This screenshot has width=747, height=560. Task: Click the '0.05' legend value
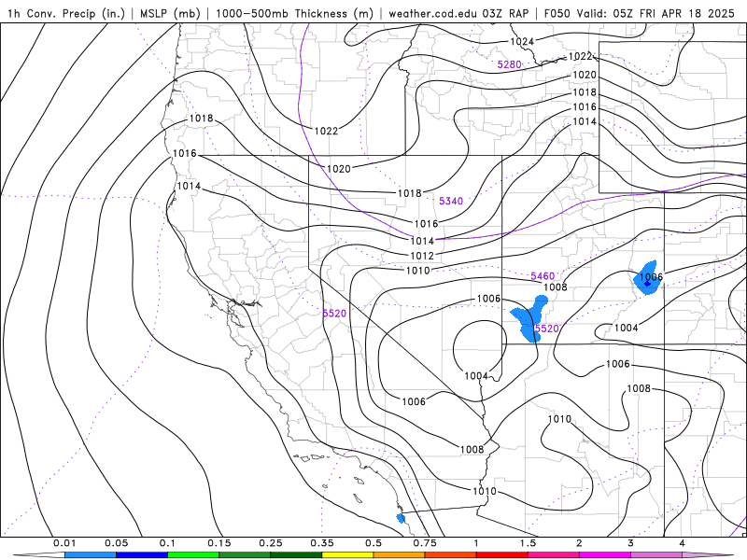116,543
